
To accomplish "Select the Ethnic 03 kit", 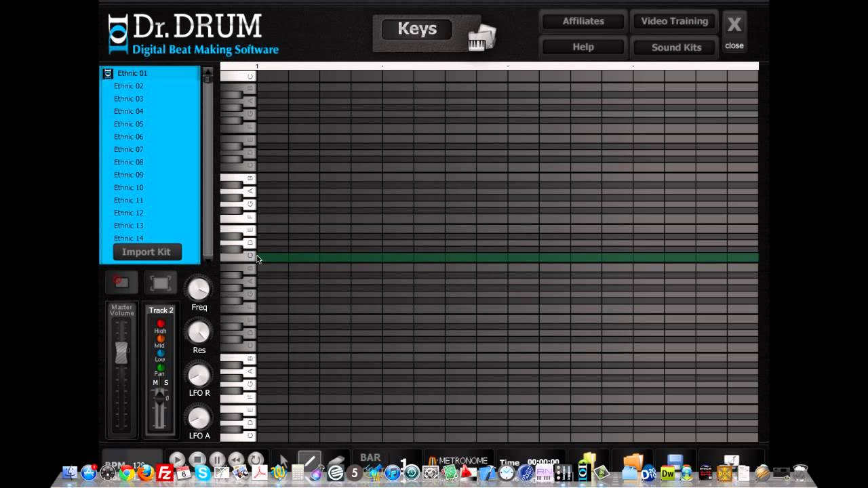I will (128, 98).
